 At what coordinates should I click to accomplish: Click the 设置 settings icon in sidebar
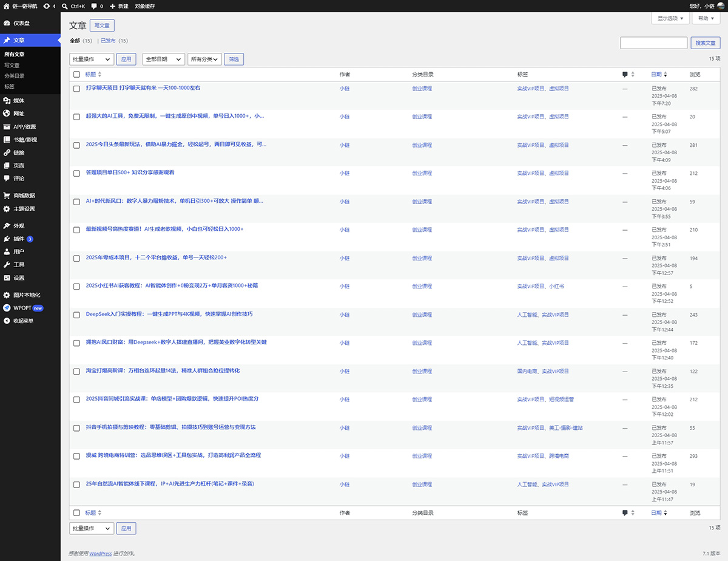[7, 278]
